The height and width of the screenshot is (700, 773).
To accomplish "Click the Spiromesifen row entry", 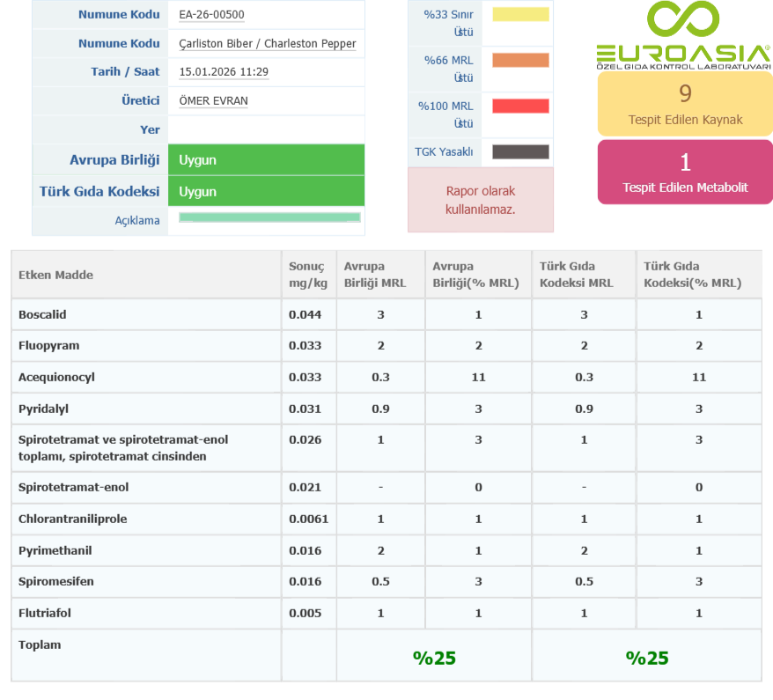I will 55,581.
